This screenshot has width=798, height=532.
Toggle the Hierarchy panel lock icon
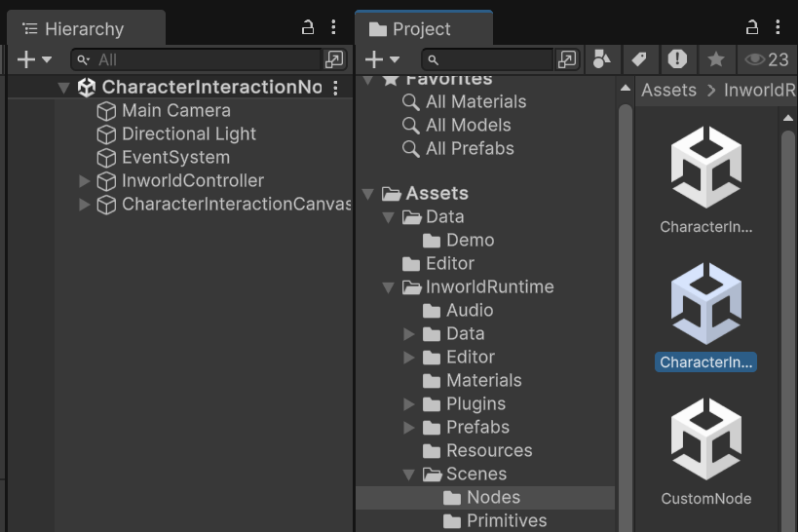pos(307,27)
